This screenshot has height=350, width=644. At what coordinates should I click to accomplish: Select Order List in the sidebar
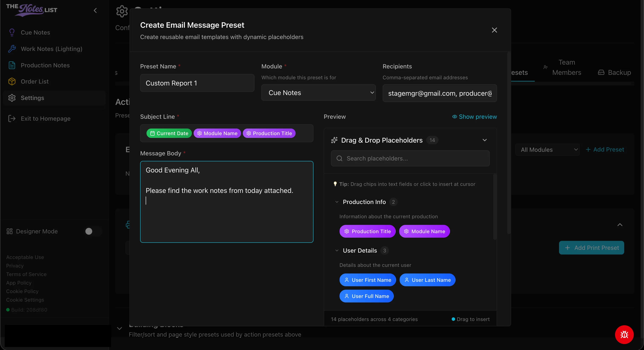(x=54, y=81)
